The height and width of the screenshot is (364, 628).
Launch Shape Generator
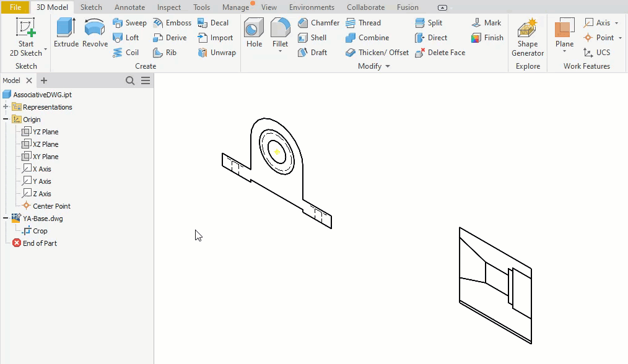[528, 37]
